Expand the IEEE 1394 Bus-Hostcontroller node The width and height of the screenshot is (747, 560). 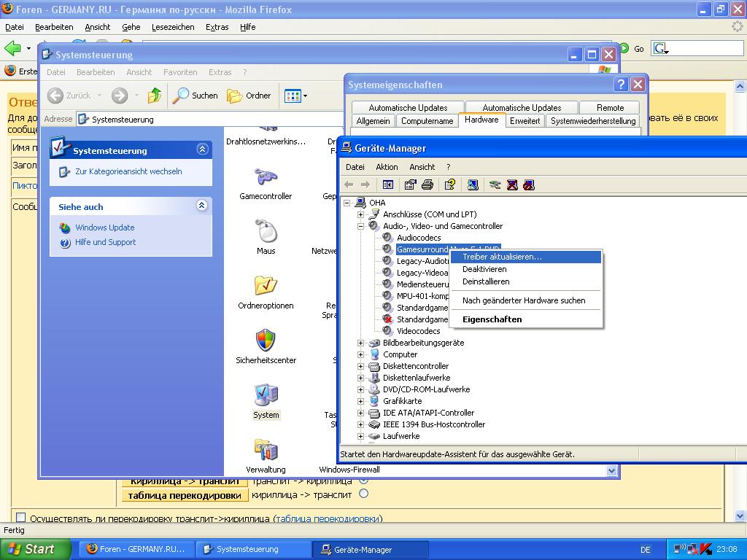pos(360,425)
